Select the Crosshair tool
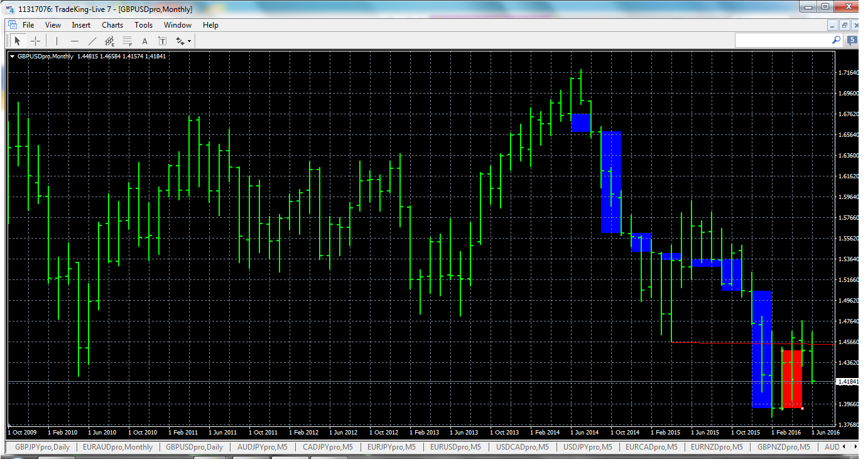The height and width of the screenshot is (459, 868). [35, 40]
